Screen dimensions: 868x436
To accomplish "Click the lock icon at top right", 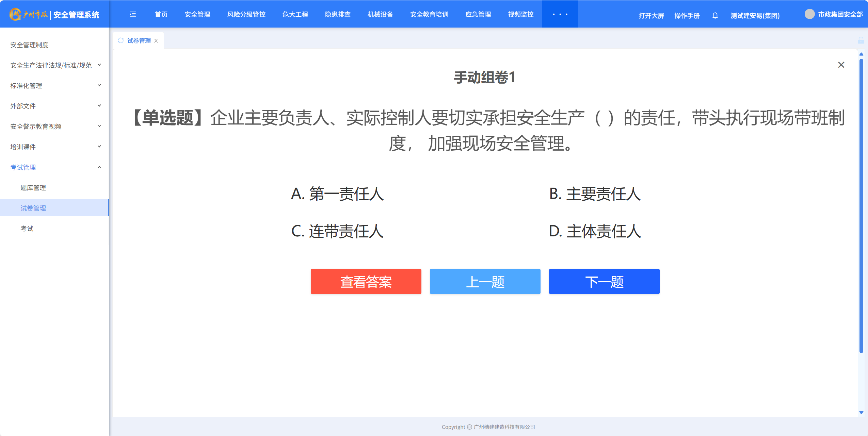I will click(x=861, y=40).
